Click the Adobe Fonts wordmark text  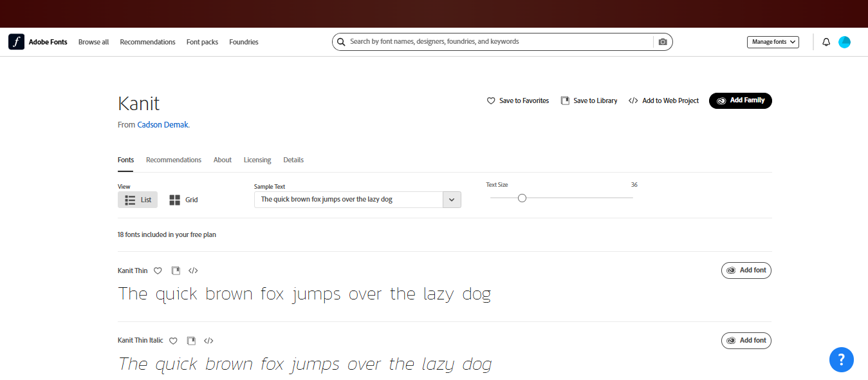click(x=48, y=42)
